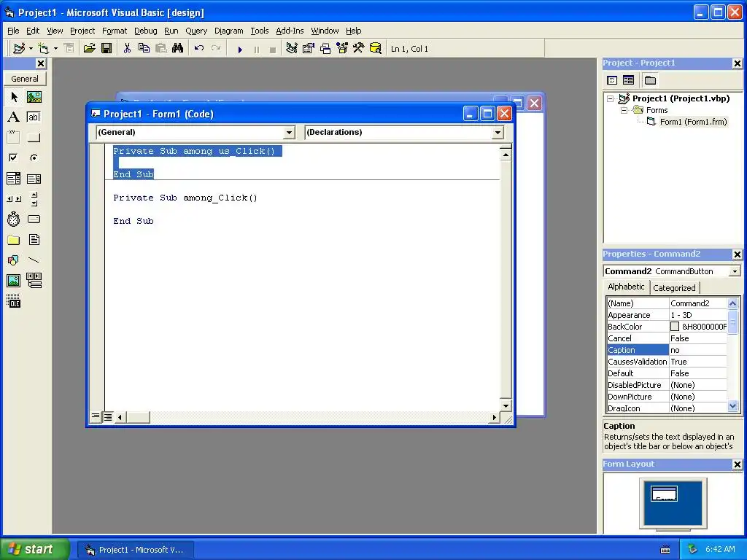This screenshot has width=747, height=560.
Task: Switch to the Categorized properties tab
Action: [x=673, y=287]
